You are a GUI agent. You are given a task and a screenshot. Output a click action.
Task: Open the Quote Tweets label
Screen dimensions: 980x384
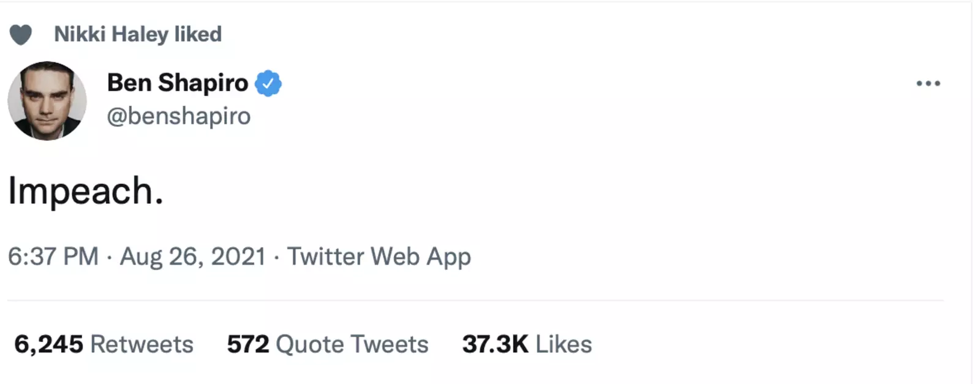pos(352,344)
